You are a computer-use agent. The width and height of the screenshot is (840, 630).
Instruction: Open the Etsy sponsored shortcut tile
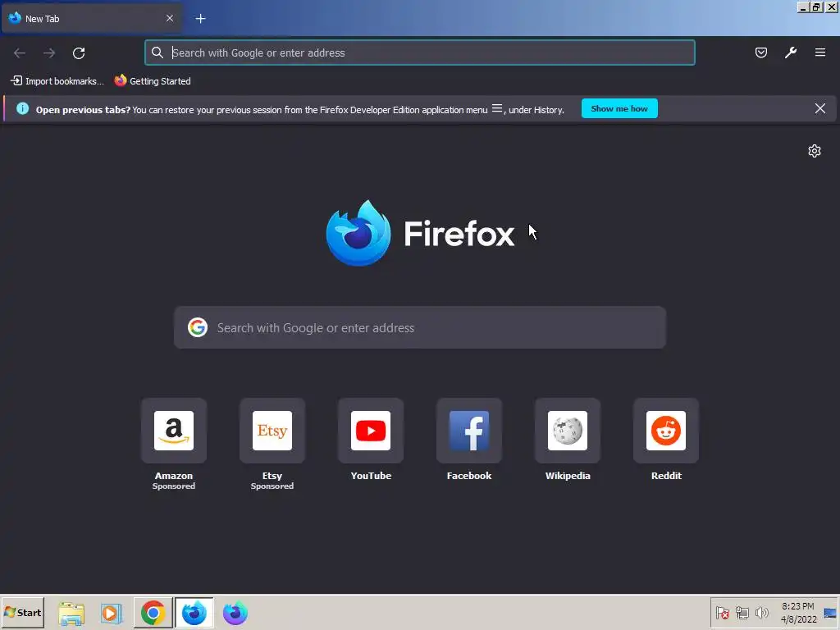272,431
